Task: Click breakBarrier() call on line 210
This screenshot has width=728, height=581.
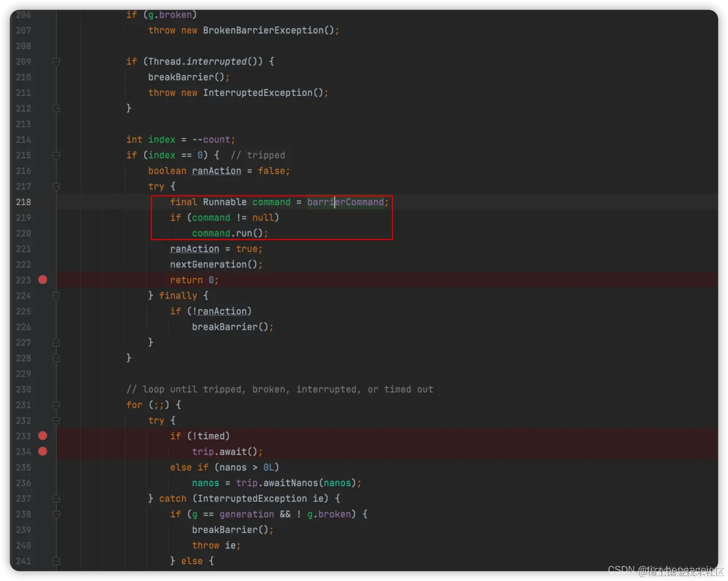Action: point(186,77)
